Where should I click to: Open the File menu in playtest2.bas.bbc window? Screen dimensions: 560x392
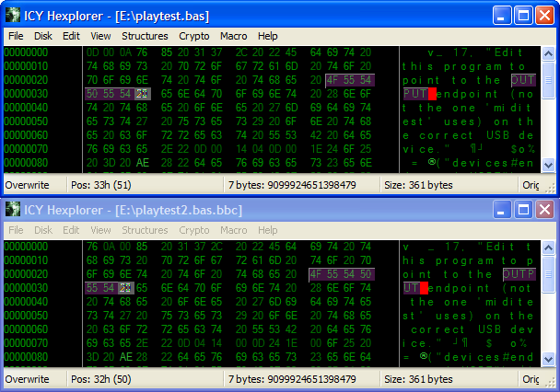[x=16, y=230]
